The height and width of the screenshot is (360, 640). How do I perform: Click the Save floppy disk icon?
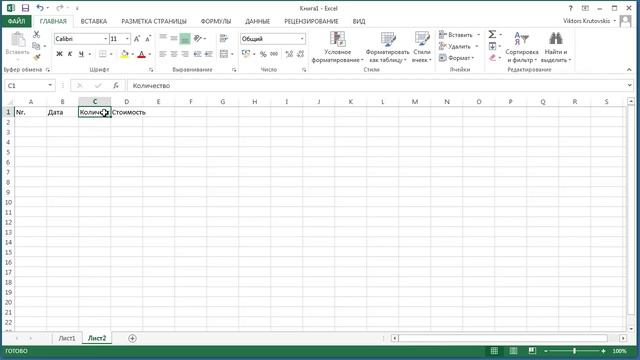[x=25, y=8]
